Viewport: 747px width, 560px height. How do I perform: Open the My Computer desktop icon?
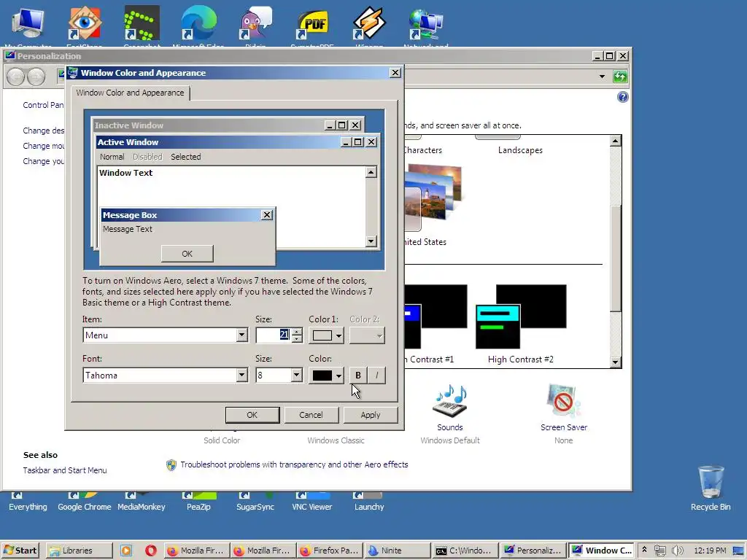pyautogui.click(x=28, y=24)
